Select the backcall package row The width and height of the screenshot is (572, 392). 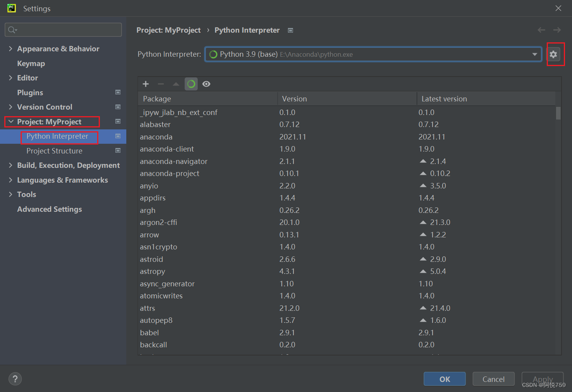pos(347,345)
